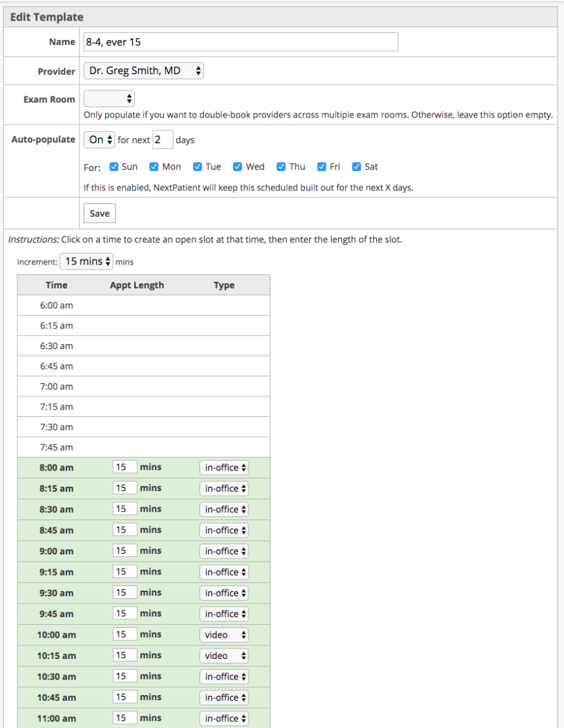Disable the Sat checkbox
564x728 pixels.
pos(356,166)
